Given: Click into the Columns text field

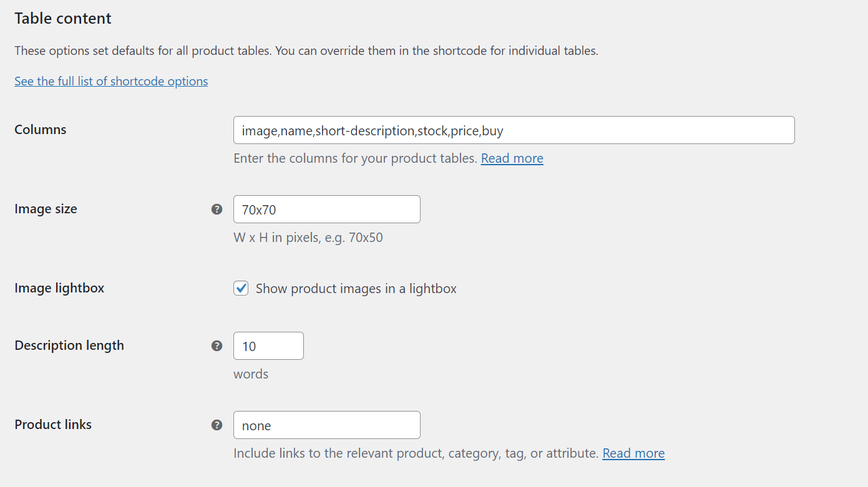Looking at the screenshot, I should [514, 130].
